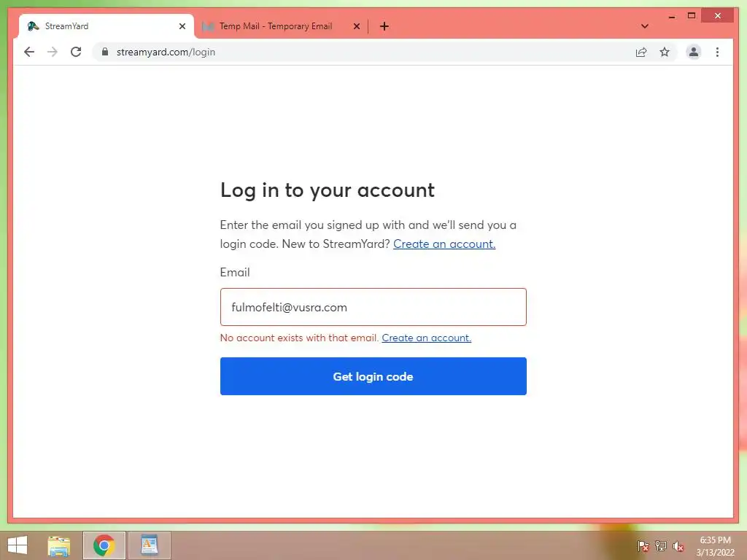Open the Windows Start menu
Viewport: 747px width, 560px height.
[18, 545]
